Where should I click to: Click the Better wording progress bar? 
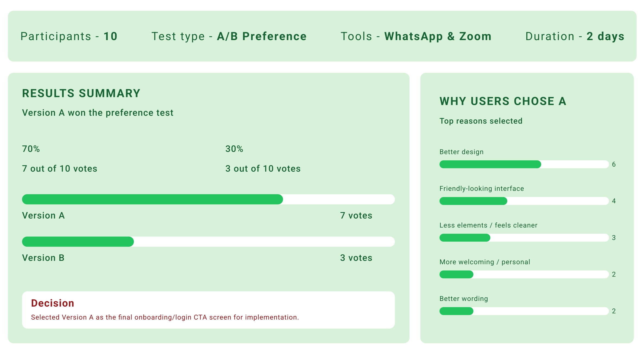524,311
